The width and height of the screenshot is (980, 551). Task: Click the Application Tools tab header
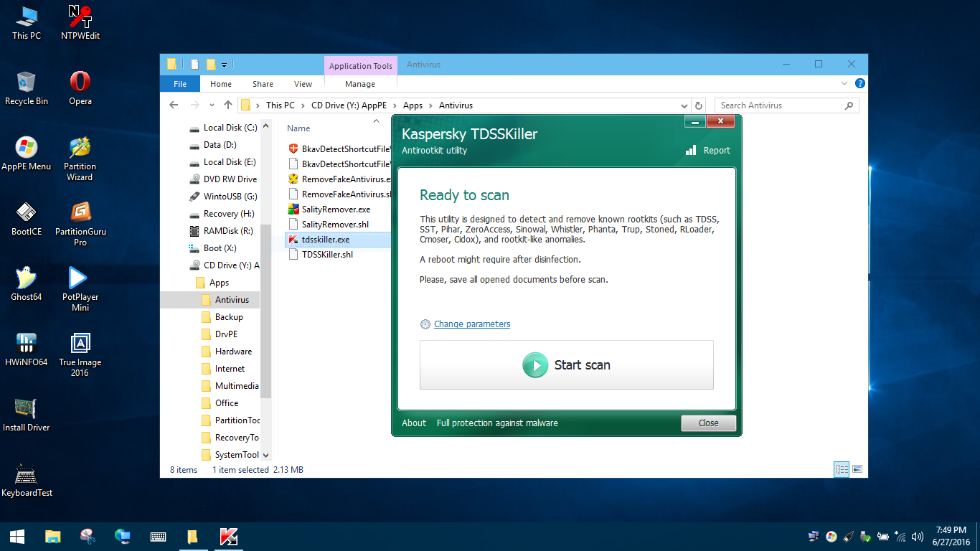(360, 66)
